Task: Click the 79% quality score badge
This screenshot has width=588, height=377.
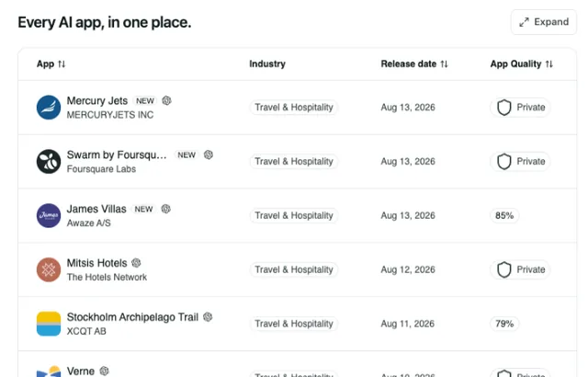Action: click(504, 324)
